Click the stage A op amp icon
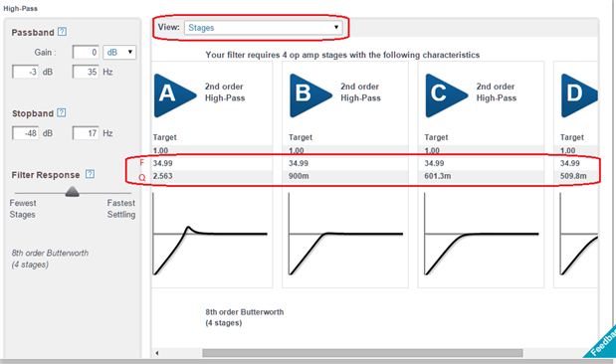Image resolution: width=616 pixels, height=364 pixels. click(175, 95)
